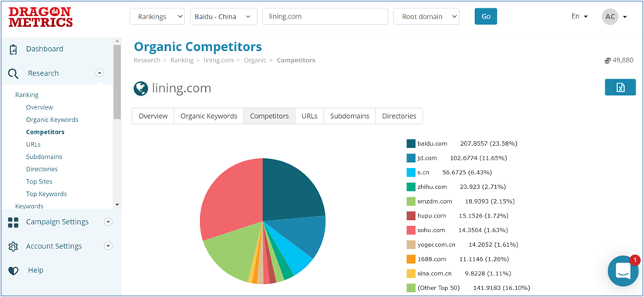Click the Dragon Metrics logo
This screenshot has width=644, height=297.
pyautogui.click(x=41, y=17)
